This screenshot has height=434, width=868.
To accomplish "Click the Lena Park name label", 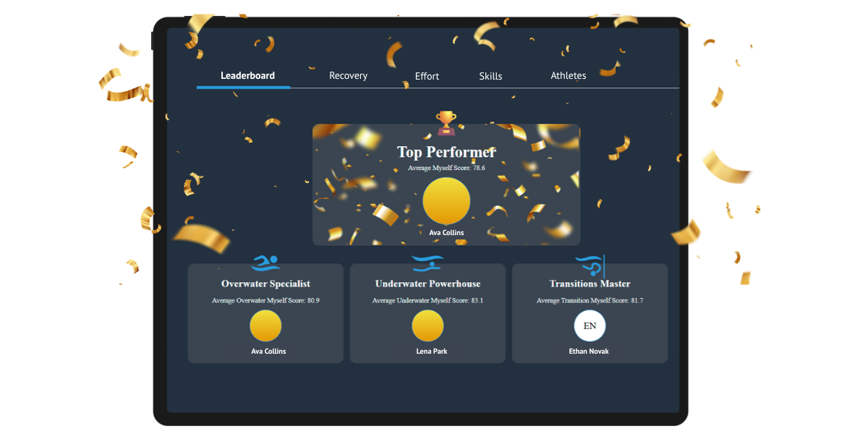I will pos(432,352).
